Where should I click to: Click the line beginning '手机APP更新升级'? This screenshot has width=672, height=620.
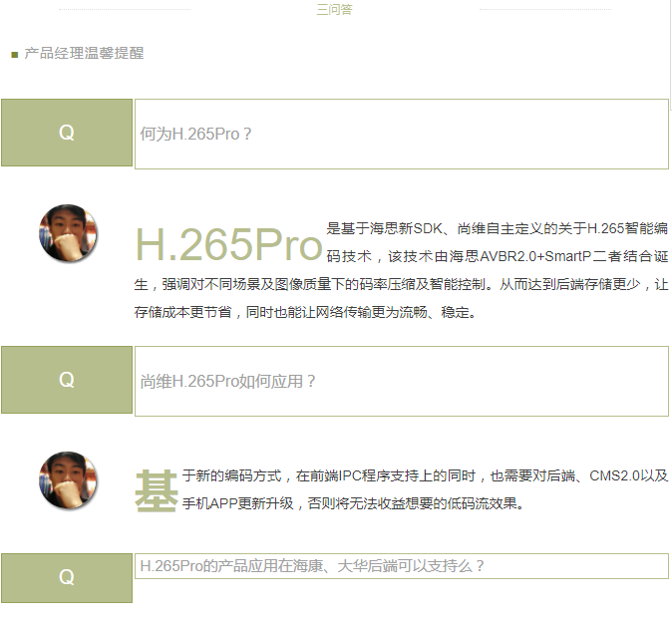(x=354, y=503)
